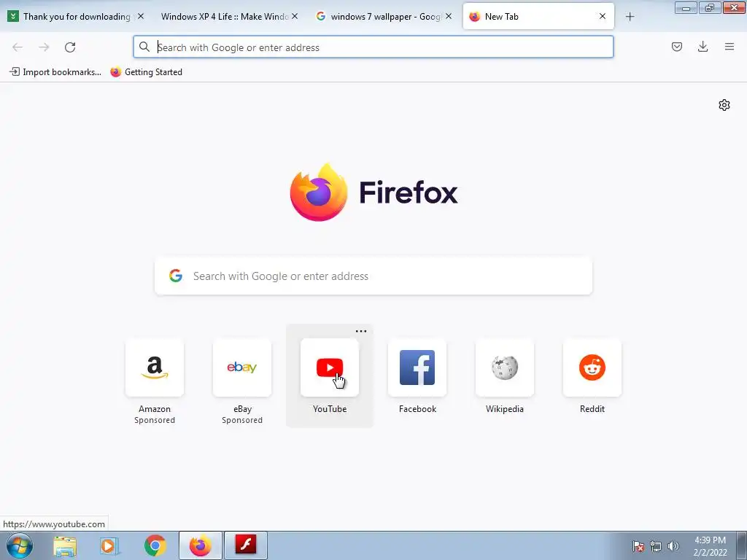Restore down the Firefox window

point(709,7)
